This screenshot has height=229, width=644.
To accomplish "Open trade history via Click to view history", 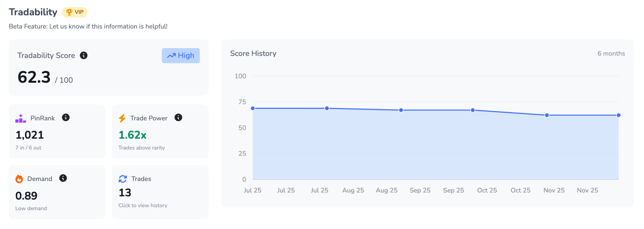I will point(143,205).
